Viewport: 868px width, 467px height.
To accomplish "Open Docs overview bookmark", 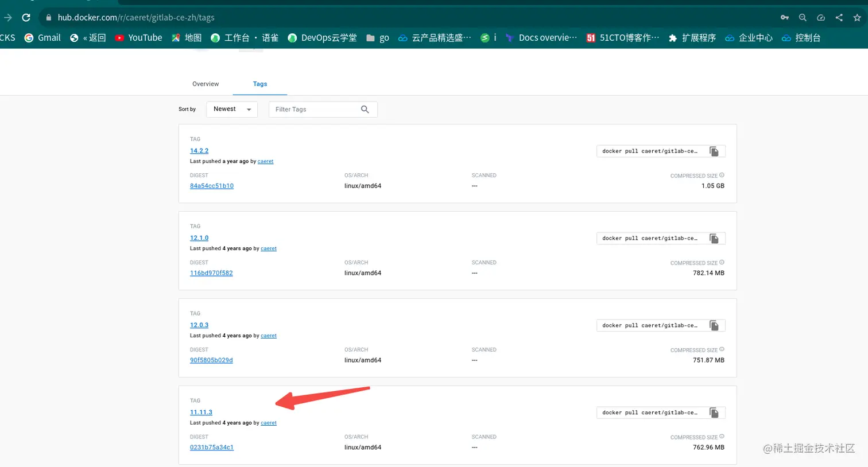I will [x=541, y=38].
